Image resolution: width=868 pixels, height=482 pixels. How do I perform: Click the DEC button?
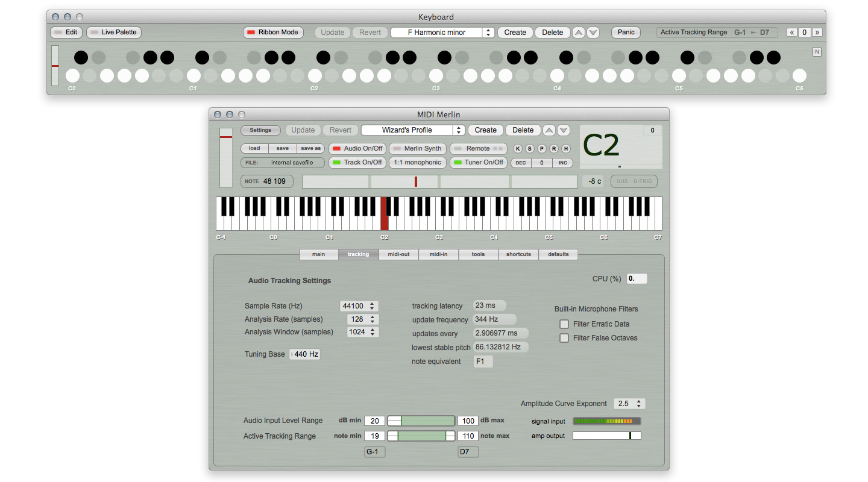[521, 163]
